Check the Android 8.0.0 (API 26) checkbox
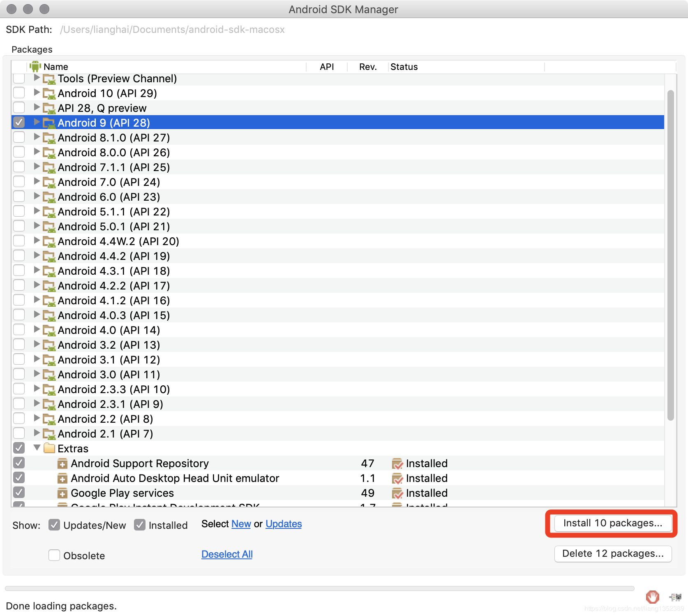688x616 pixels. point(19,152)
